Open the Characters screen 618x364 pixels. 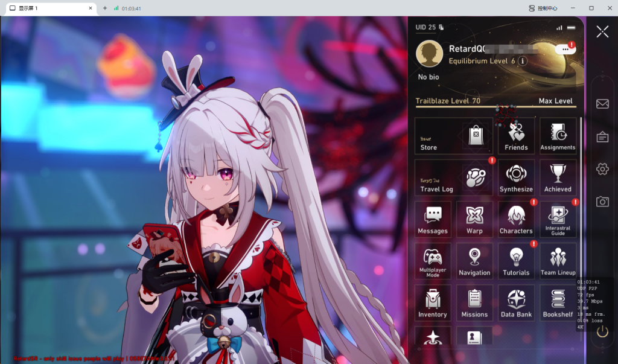click(516, 219)
